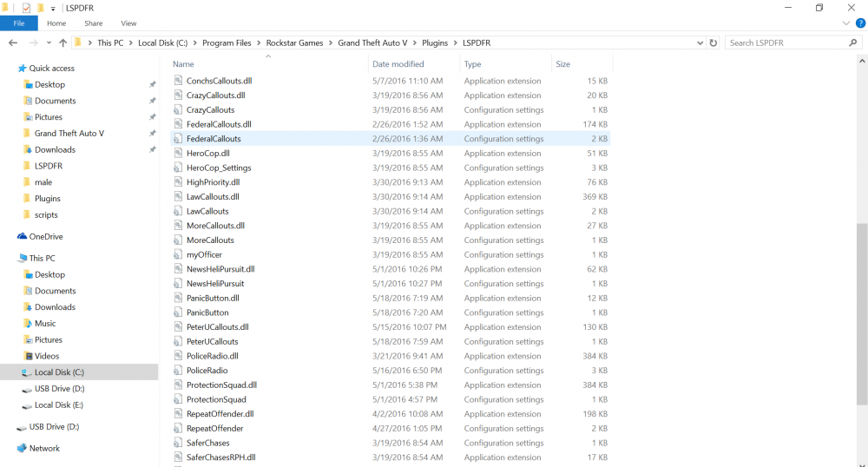Sort files by Date modified column
The image size is (868, 467).
pos(398,64)
